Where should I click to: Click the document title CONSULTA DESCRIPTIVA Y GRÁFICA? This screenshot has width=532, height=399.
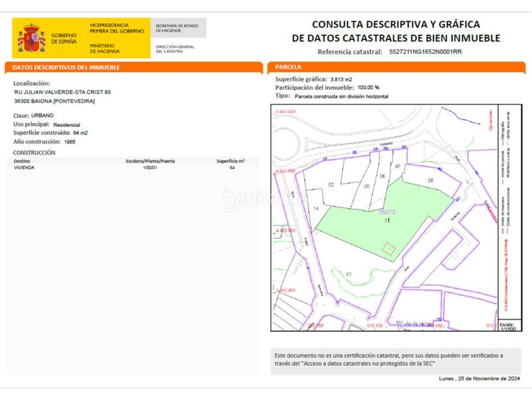[x=396, y=25]
